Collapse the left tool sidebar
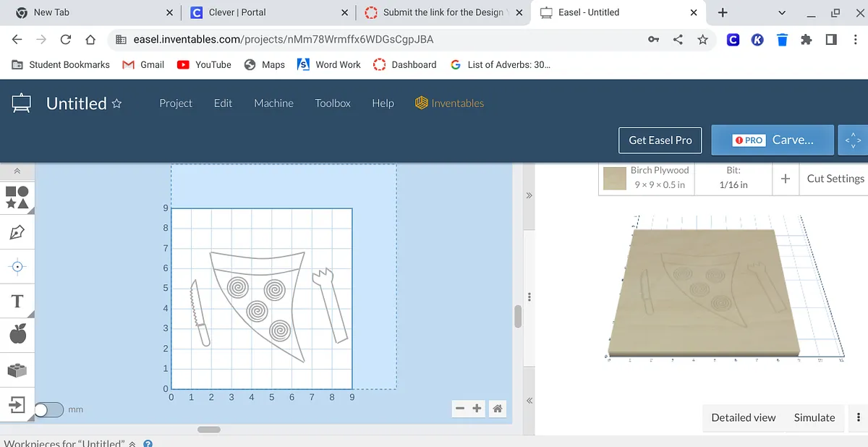868x447 pixels. click(x=17, y=171)
